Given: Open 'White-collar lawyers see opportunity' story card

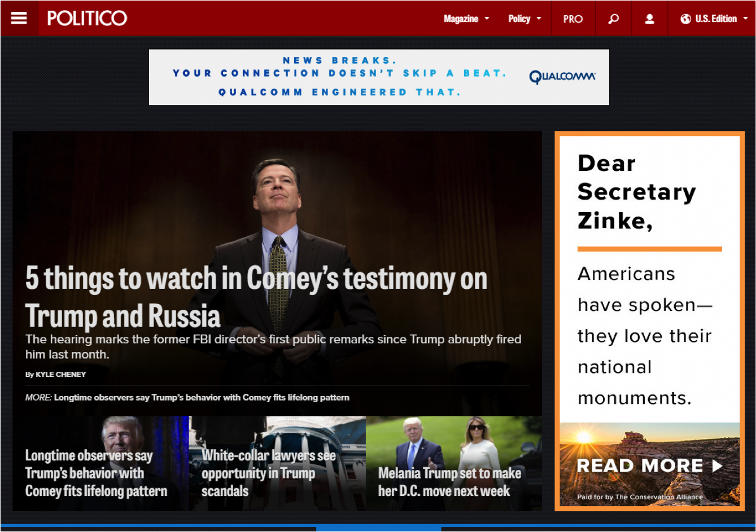Looking at the screenshot, I should click(x=277, y=464).
